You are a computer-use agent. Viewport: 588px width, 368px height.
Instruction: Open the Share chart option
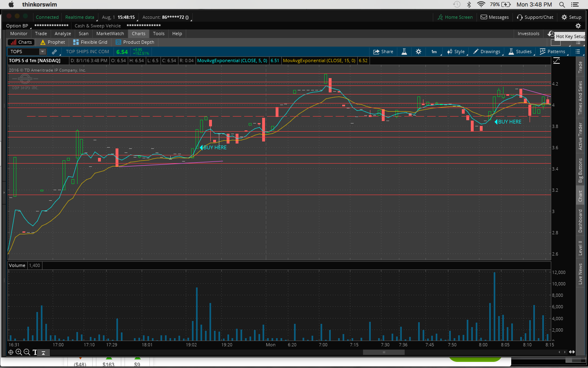tap(383, 52)
